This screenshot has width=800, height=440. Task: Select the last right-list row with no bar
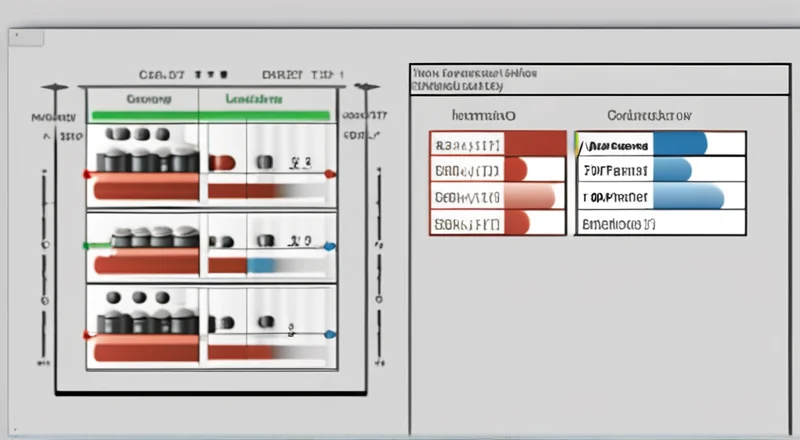660,222
